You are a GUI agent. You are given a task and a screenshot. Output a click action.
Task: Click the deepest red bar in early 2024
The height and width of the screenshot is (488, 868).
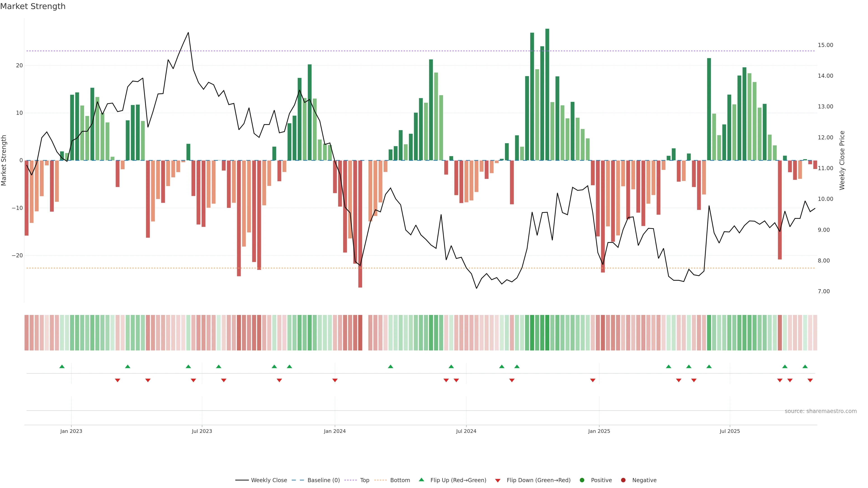(x=360, y=224)
